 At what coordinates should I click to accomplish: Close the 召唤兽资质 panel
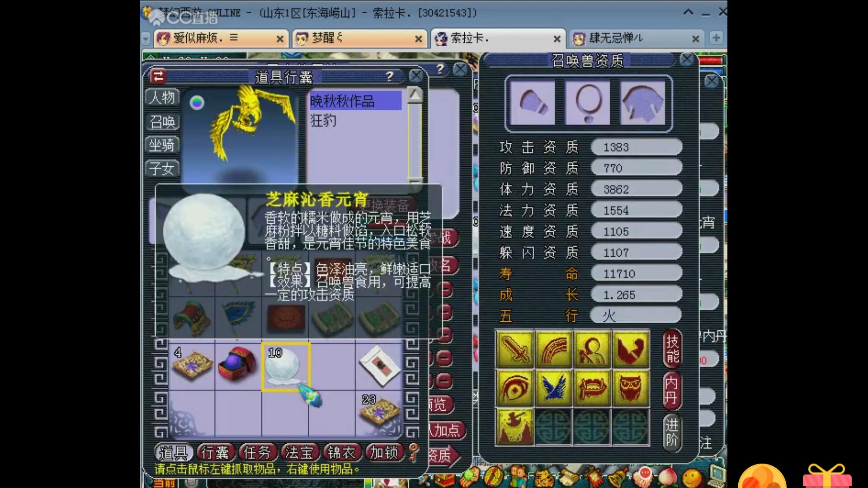pos(687,59)
